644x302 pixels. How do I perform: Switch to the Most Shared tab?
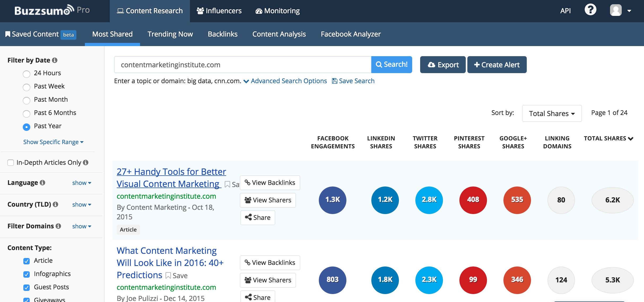112,34
